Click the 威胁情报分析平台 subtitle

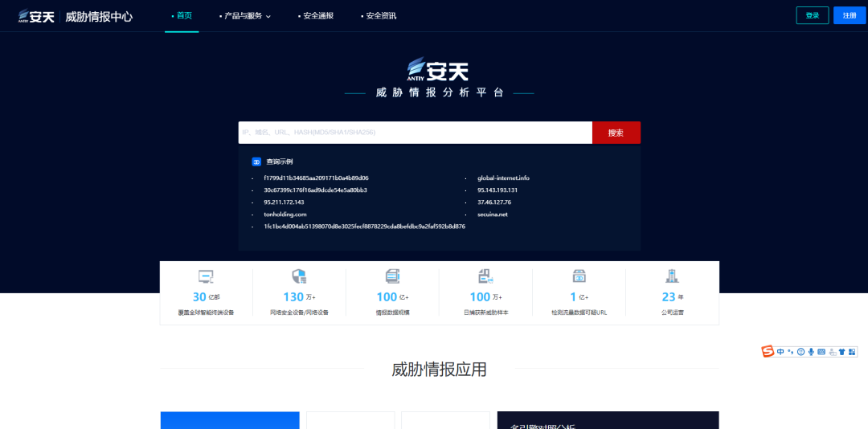tap(440, 93)
